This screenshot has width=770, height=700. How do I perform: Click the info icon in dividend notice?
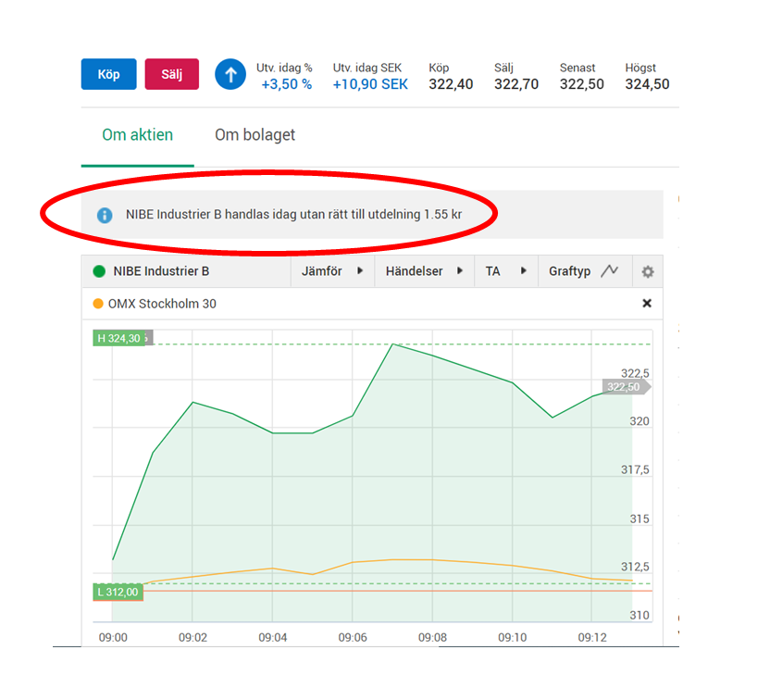(x=105, y=215)
